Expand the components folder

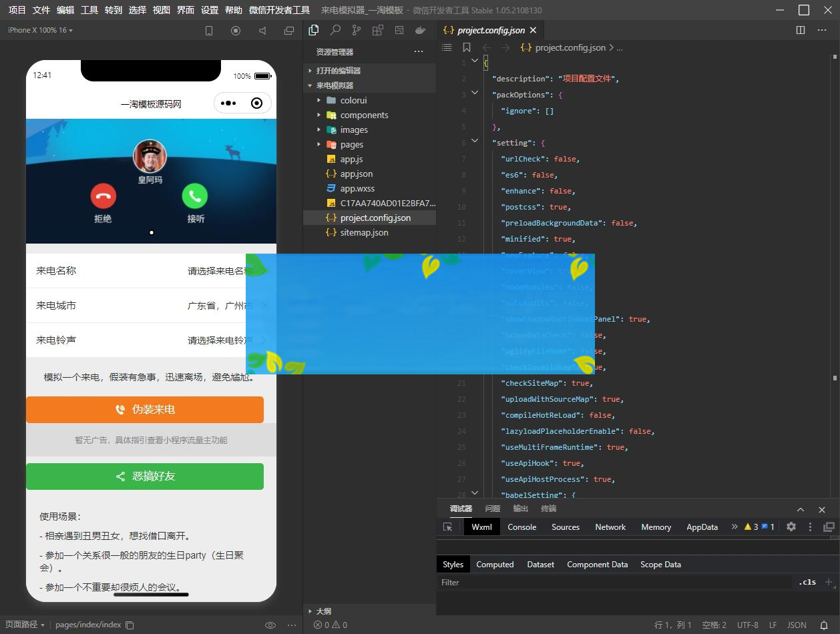pyautogui.click(x=364, y=115)
